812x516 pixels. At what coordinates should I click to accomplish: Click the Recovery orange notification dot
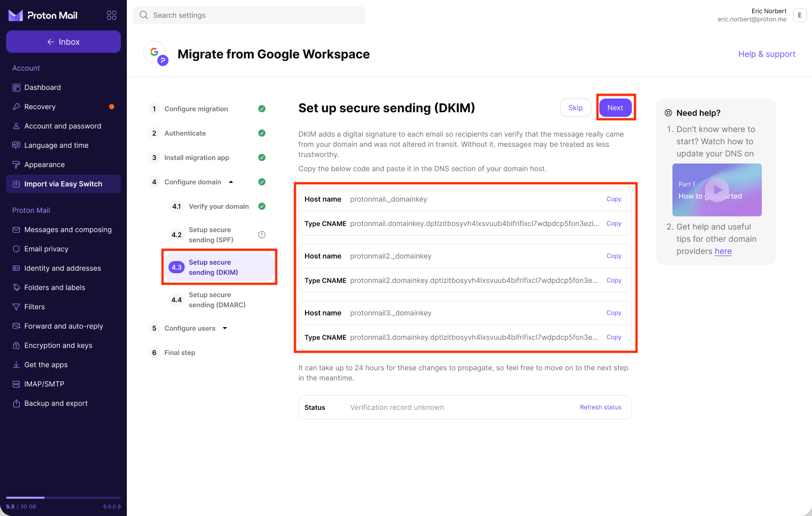[x=112, y=107]
